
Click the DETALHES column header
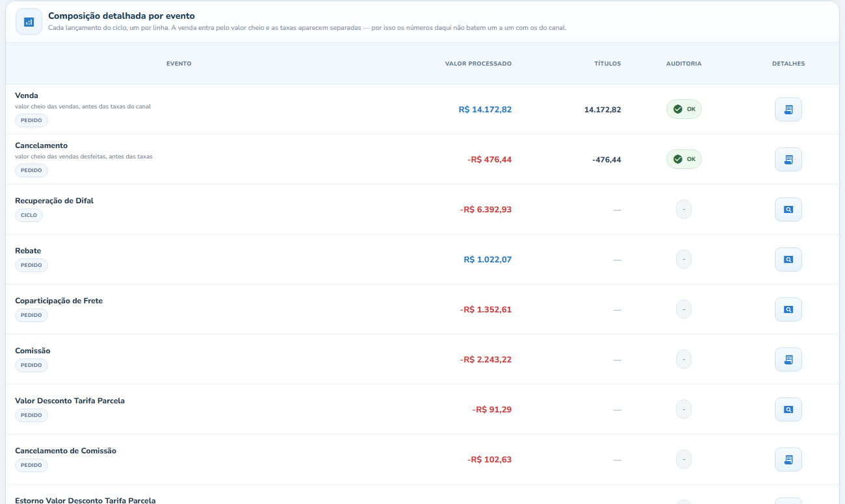click(788, 64)
